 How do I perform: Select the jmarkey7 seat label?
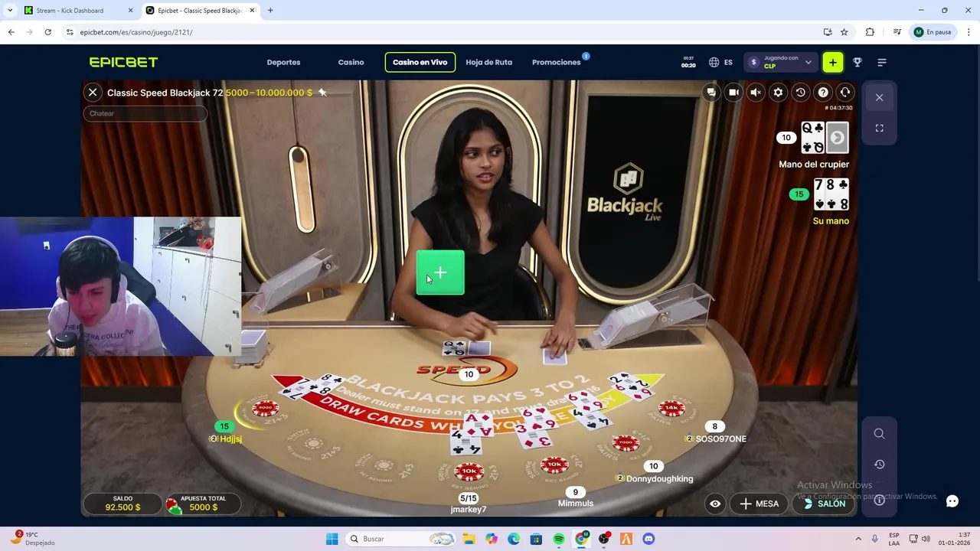pos(469,510)
